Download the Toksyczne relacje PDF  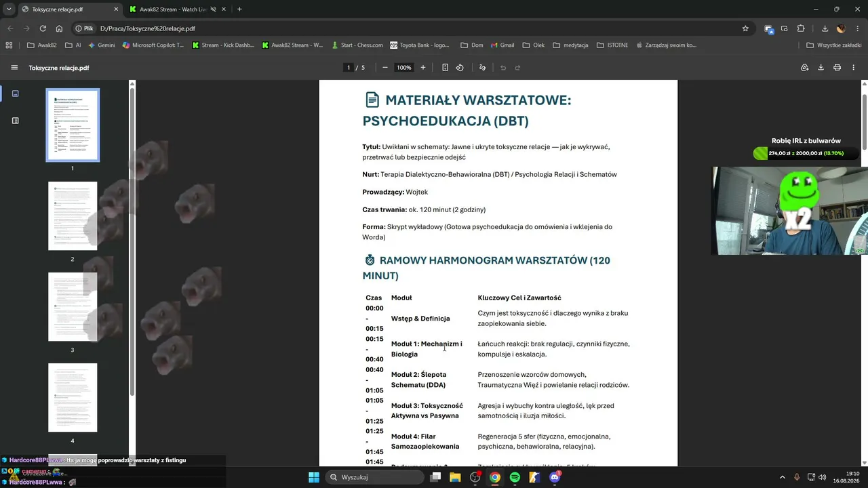821,68
